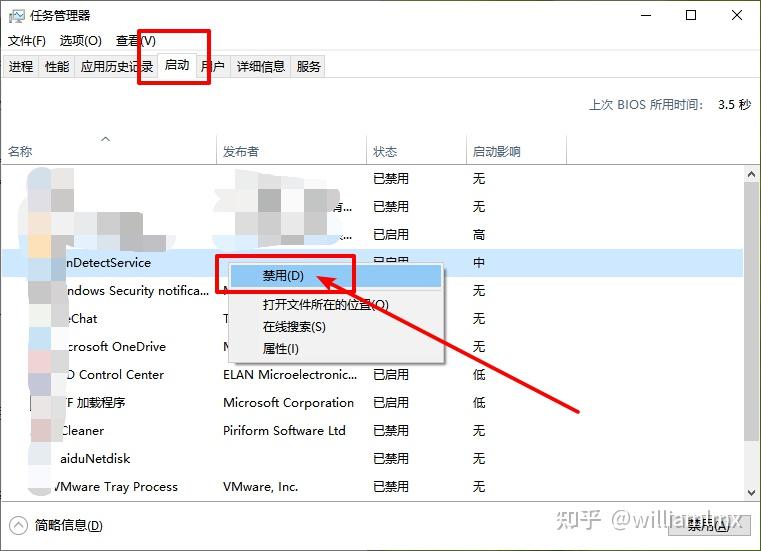This screenshot has height=551, width=761.
Task: Sort the list by 名称 column header
Action: 109,151
